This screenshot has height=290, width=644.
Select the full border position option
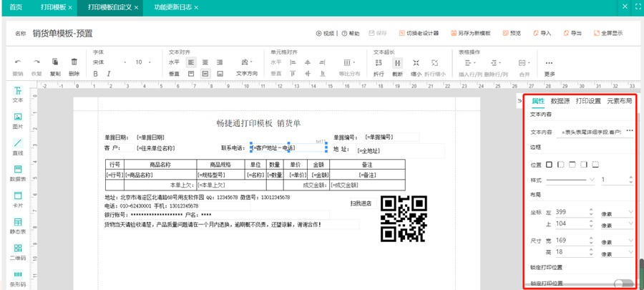550,165
